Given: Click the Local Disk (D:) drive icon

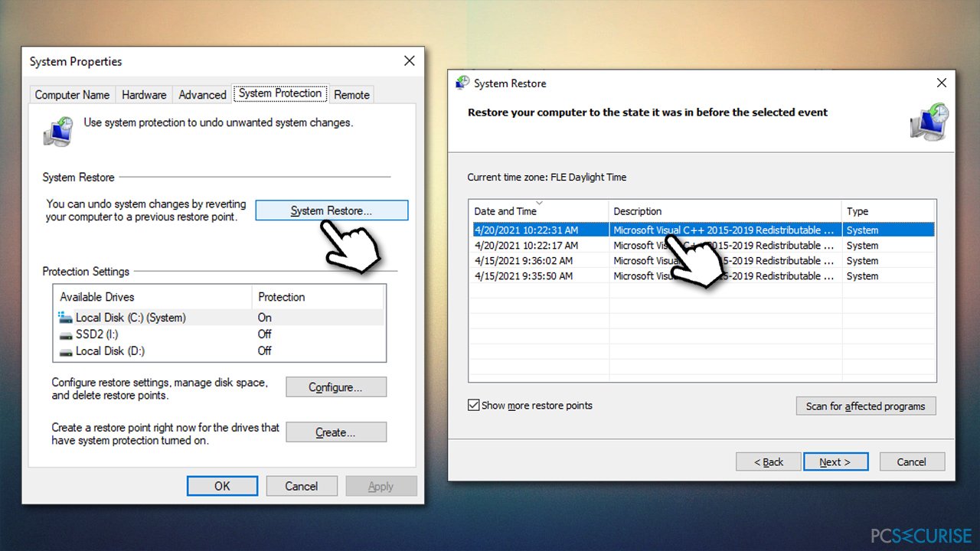Looking at the screenshot, I should coord(65,351).
